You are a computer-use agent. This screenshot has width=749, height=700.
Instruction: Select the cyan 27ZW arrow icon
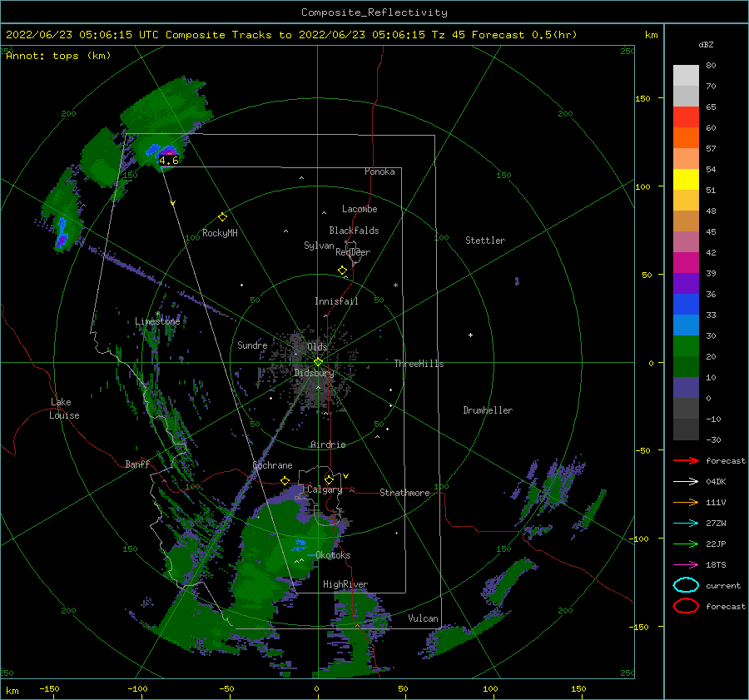pyautogui.click(x=686, y=524)
